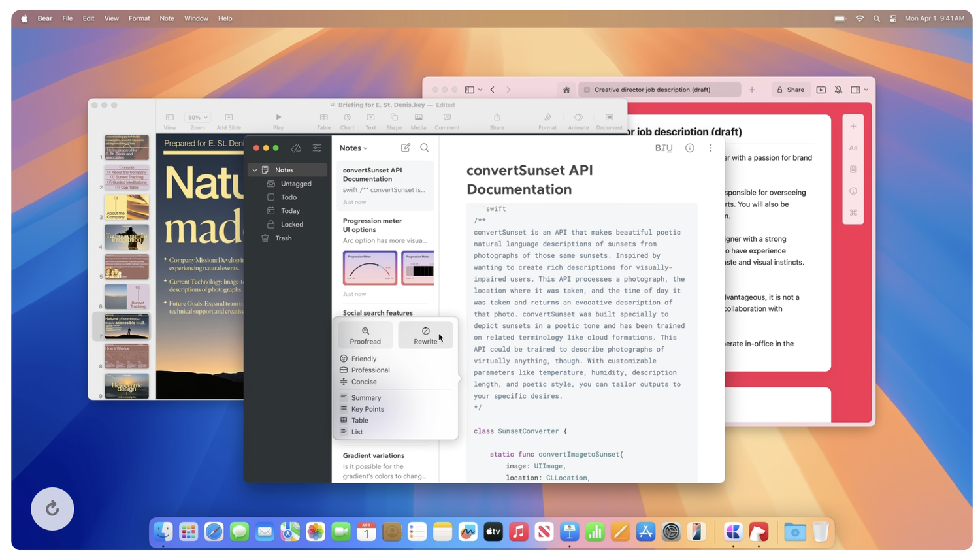Click the info icon in the pink window's right panel
980x556 pixels.
coord(853,191)
